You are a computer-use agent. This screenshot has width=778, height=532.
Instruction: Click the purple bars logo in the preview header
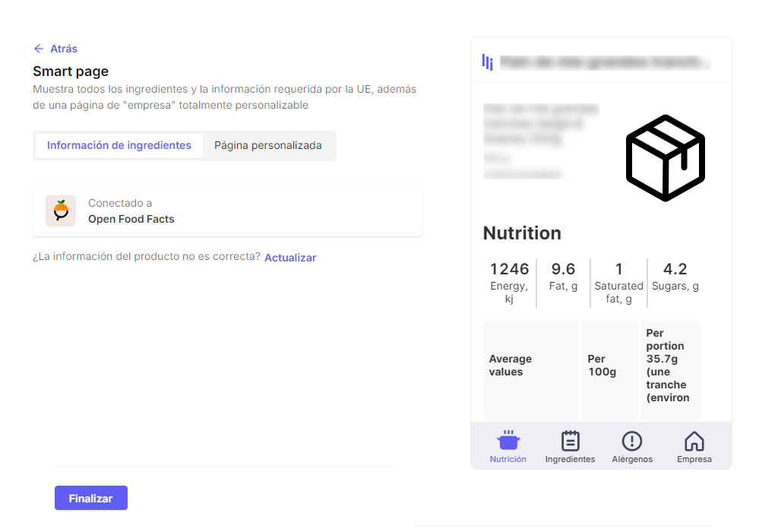pos(487,62)
